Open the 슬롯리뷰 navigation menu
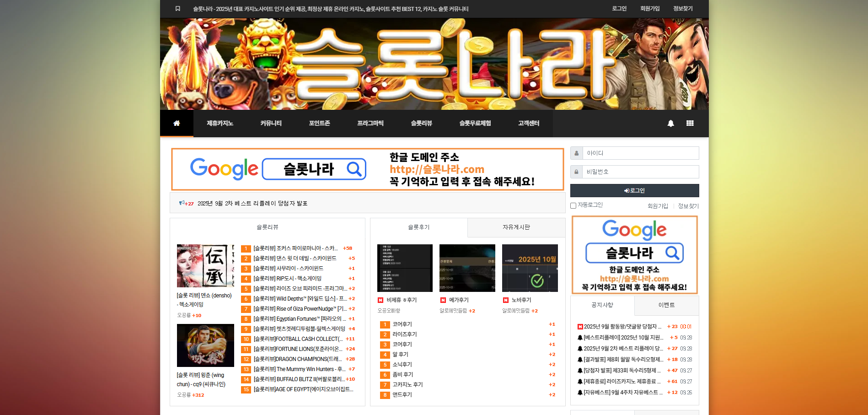 [x=421, y=123]
